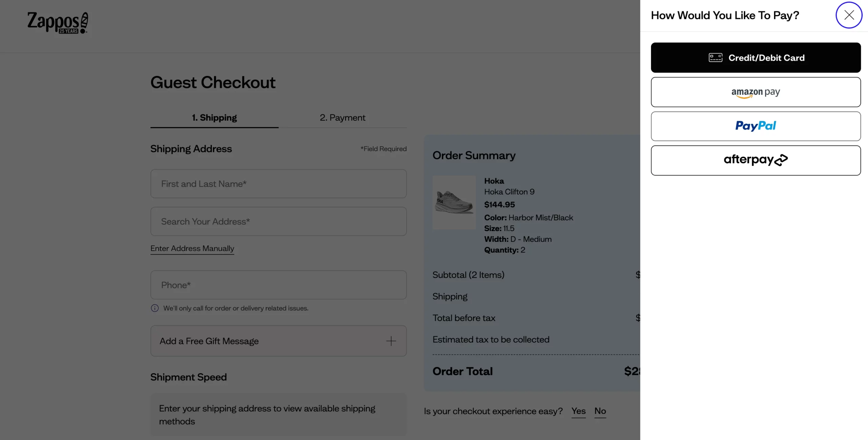
Task: Click the Search Your Address field
Action: pos(278,221)
